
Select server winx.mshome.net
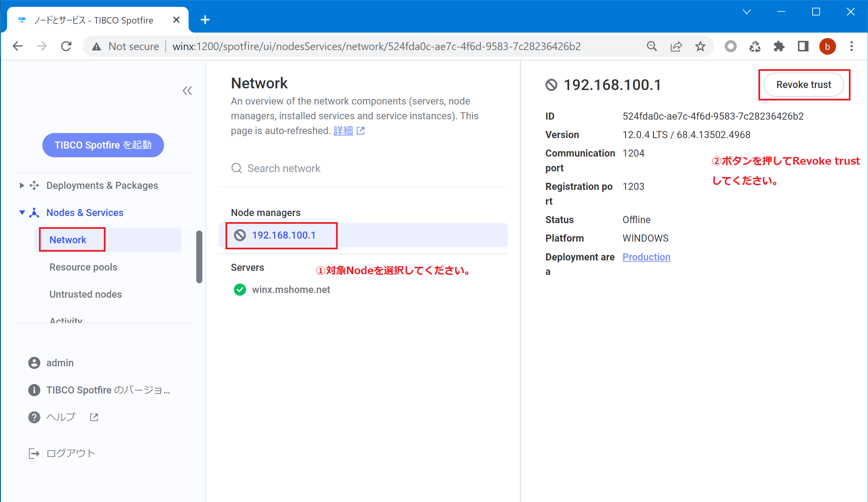[x=291, y=290]
